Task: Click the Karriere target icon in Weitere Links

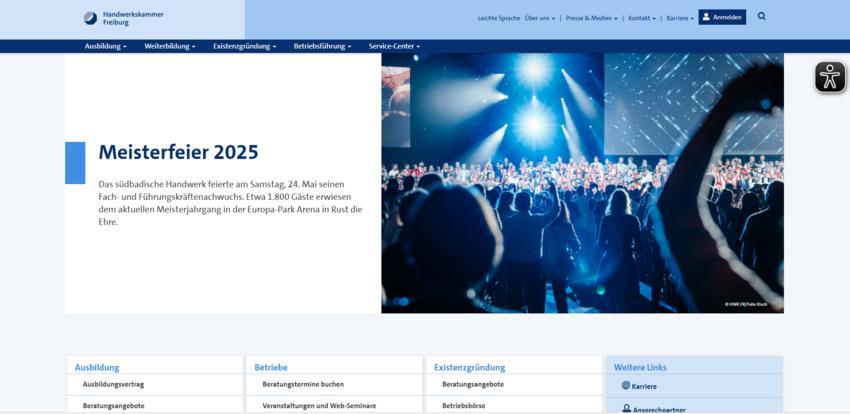Action: (x=626, y=385)
